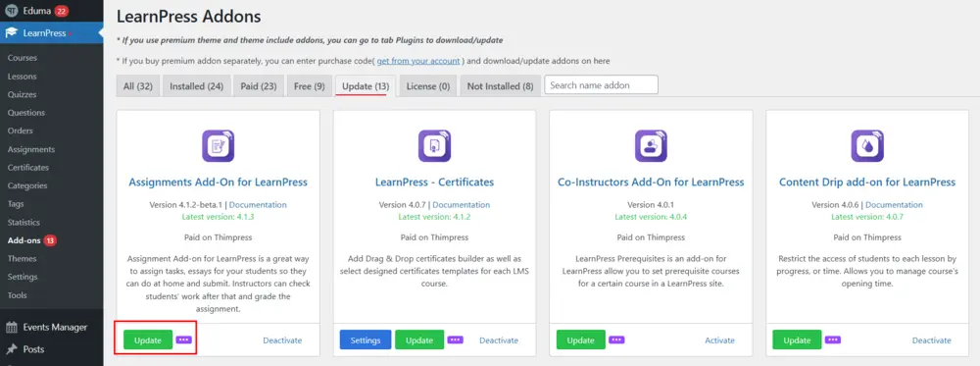Click the Co-Instructors add-on icon
This screenshot has width=980, height=366.
651,146
